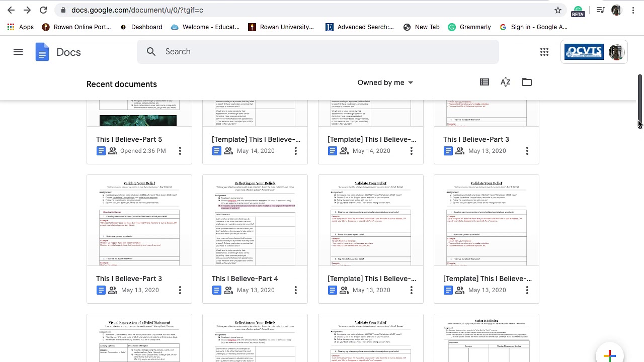Click the BETA extension icon

[578, 11]
